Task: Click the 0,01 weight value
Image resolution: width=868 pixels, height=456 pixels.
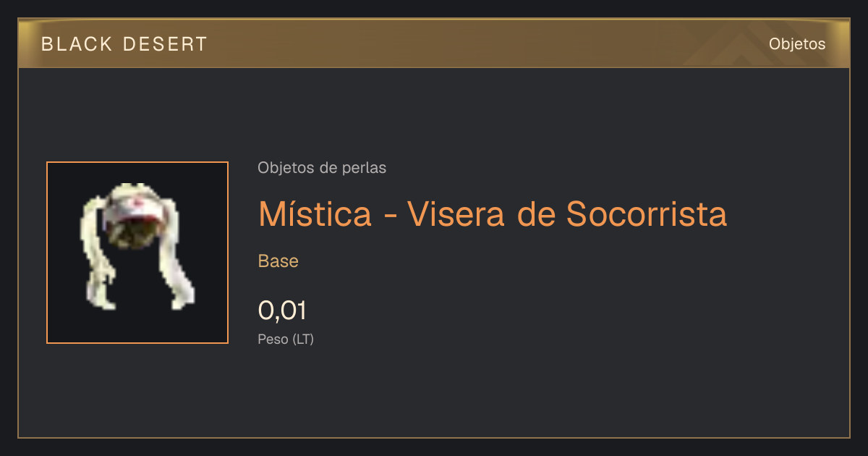Action: click(282, 311)
